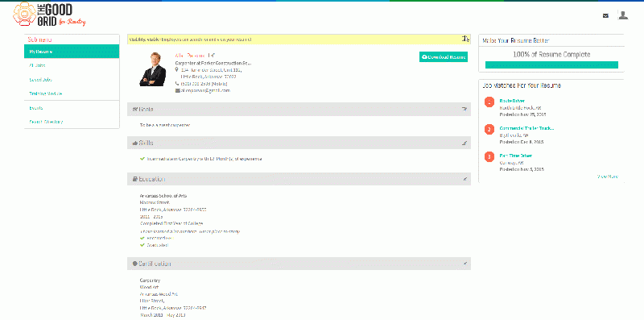Viewport: 644px width, 320px height.
Task: Open Events in the sidebar menu
Action: pyautogui.click(x=72, y=108)
